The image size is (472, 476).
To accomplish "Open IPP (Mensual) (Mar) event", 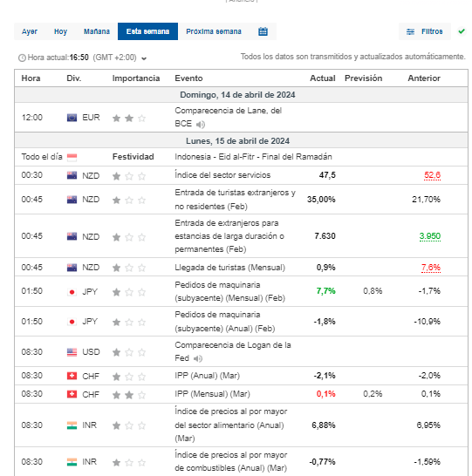I will pos(212,394).
